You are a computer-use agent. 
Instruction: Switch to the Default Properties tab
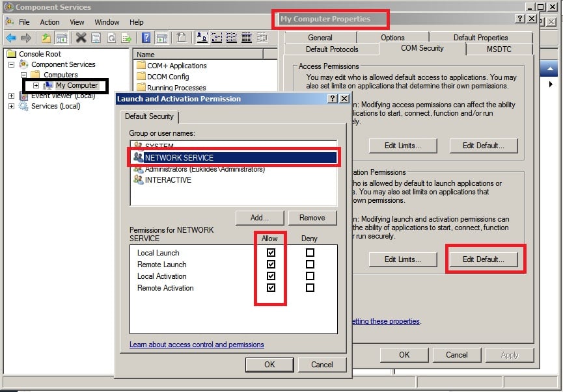(481, 38)
